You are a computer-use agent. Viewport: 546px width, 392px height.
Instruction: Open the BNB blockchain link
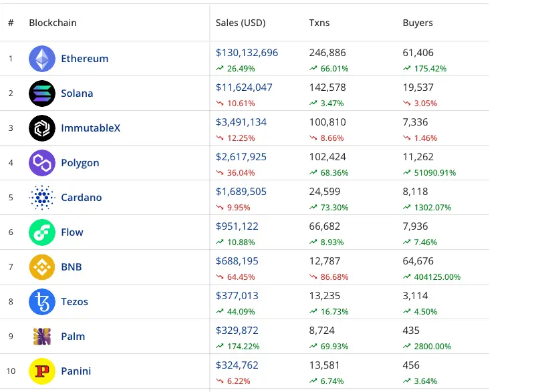[72, 267]
